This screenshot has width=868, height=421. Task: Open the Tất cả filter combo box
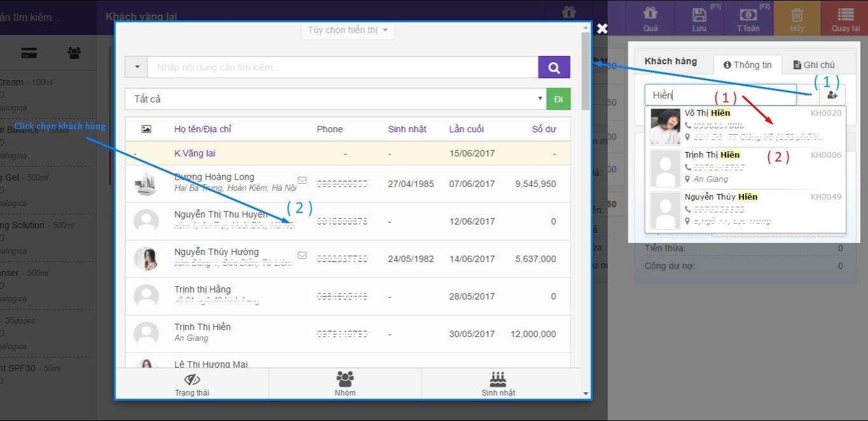click(x=335, y=99)
